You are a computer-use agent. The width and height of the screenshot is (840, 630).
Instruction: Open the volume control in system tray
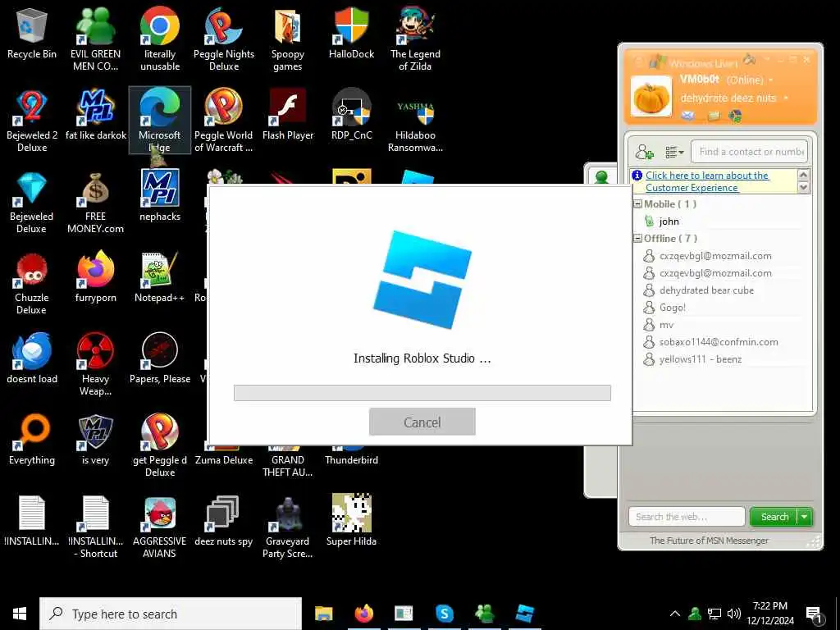coord(734,614)
